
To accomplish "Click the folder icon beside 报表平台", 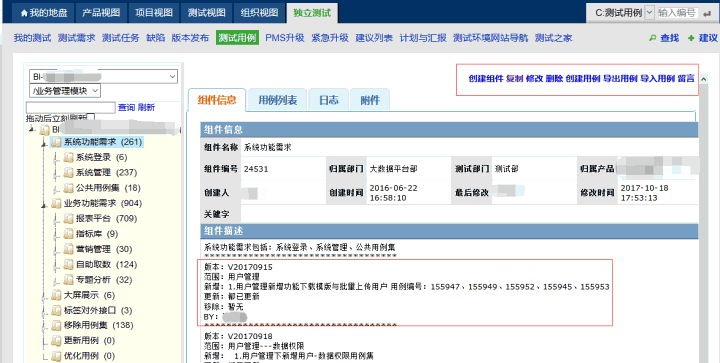I will (x=68, y=218).
